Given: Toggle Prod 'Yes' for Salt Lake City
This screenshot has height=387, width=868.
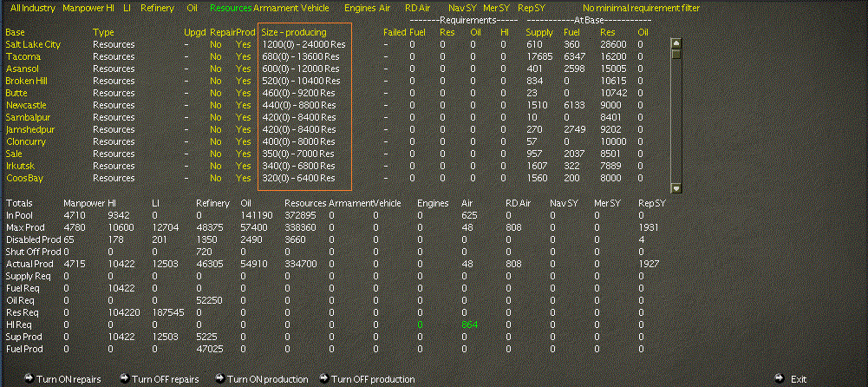Looking at the screenshot, I should 243,44.
